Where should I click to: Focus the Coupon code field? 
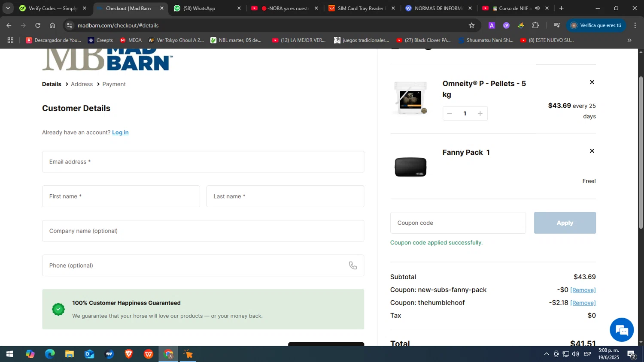point(458,223)
